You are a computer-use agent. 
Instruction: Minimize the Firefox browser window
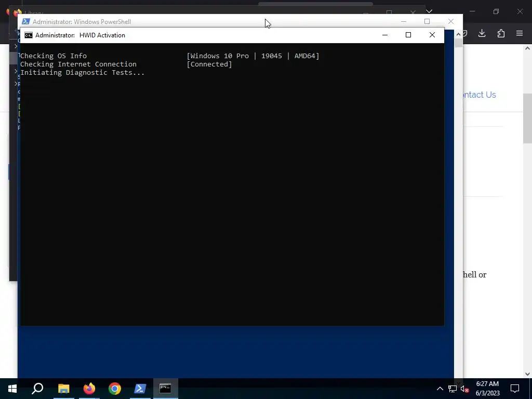(472, 11)
